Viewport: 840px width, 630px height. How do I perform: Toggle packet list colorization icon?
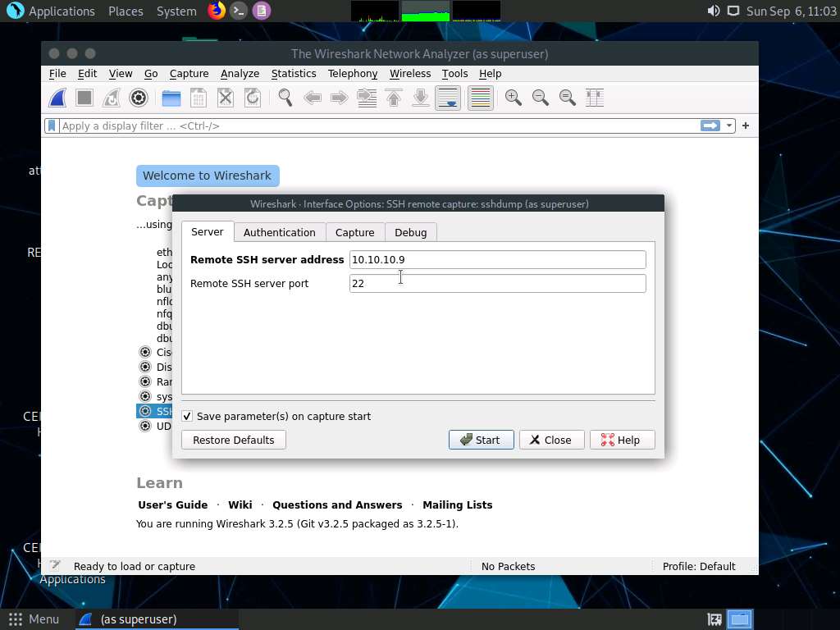coord(480,98)
